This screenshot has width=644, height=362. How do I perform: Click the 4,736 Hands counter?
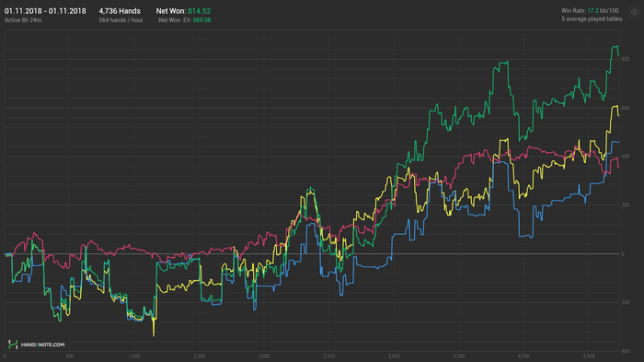click(120, 11)
